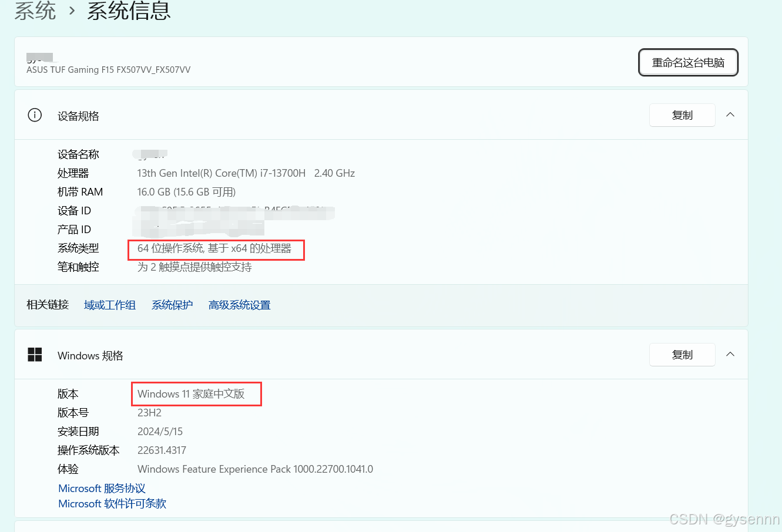
Task: Go back to 系统 in breadcrumb
Action: pos(35,11)
